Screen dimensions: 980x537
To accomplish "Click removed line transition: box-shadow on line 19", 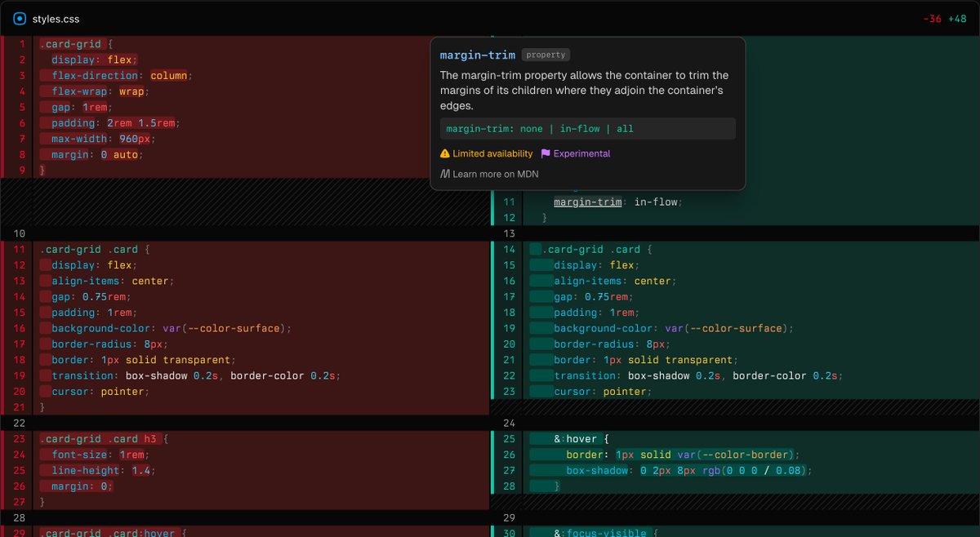I will (x=196, y=376).
